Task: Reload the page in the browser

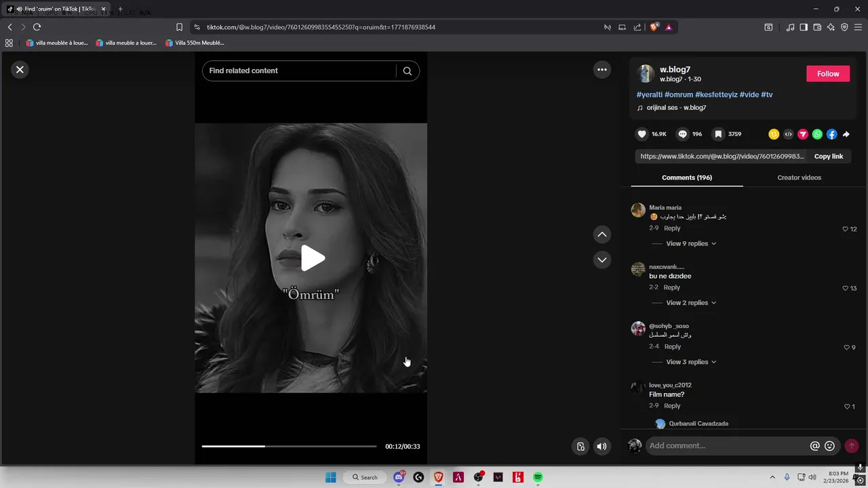Action: (x=37, y=27)
